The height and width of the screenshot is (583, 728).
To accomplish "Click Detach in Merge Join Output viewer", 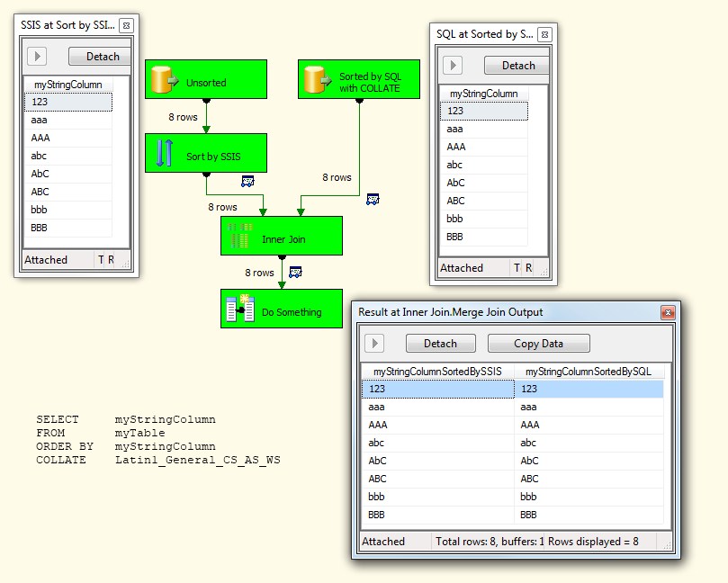I will click(440, 344).
